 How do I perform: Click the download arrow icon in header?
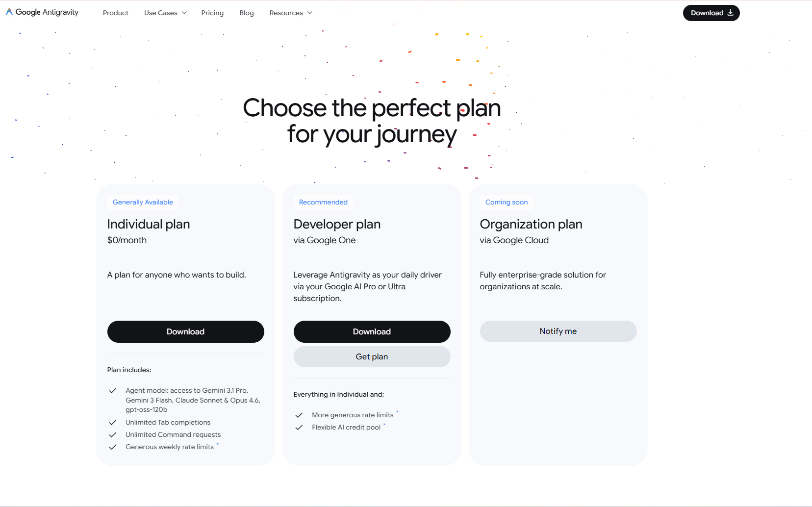[x=731, y=13]
